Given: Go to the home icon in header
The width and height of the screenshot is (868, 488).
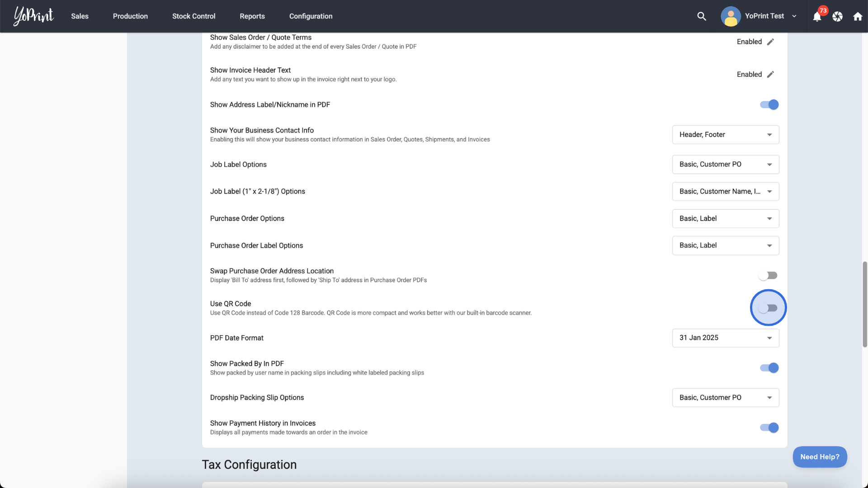Looking at the screenshot, I should pyautogui.click(x=858, y=17).
